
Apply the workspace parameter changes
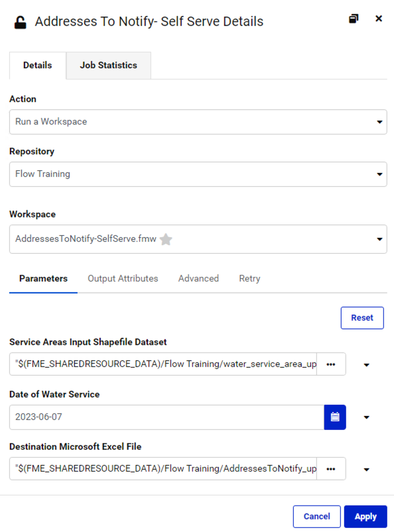(365, 516)
